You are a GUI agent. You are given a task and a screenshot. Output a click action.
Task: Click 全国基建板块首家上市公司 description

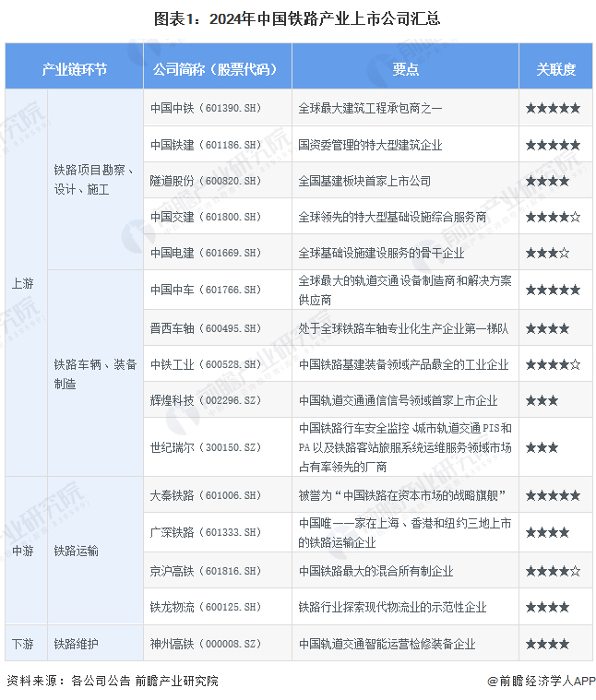[364, 181]
